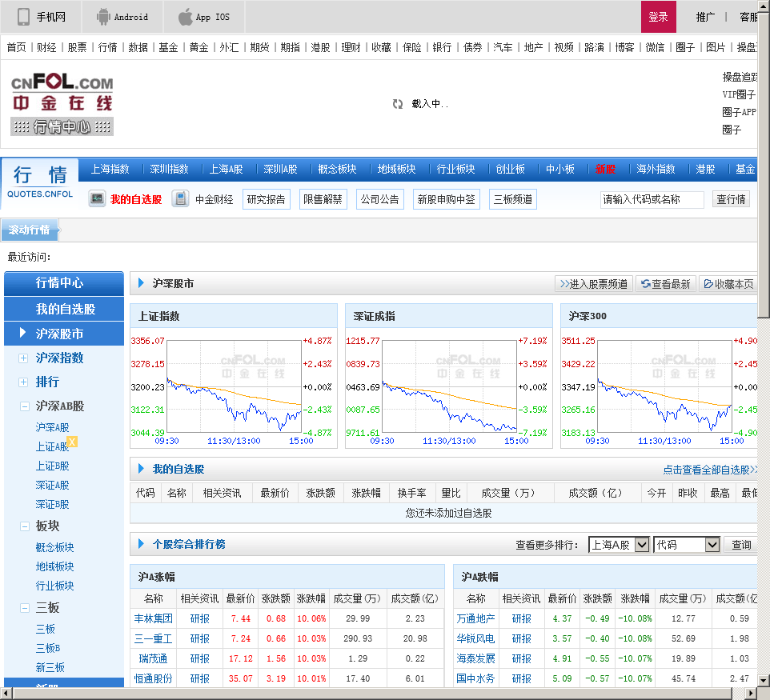The image size is (770, 700).
Task: Click the red 登录 login button
Action: click(x=658, y=17)
